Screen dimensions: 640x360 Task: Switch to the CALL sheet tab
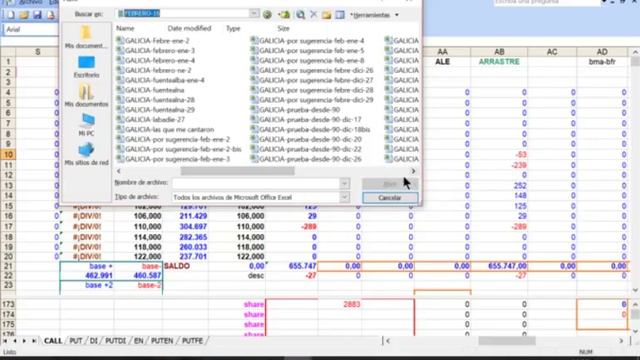pyautogui.click(x=53, y=341)
